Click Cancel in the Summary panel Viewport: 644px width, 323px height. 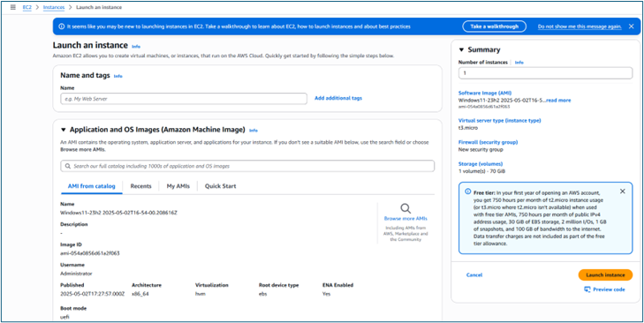pyautogui.click(x=474, y=275)
